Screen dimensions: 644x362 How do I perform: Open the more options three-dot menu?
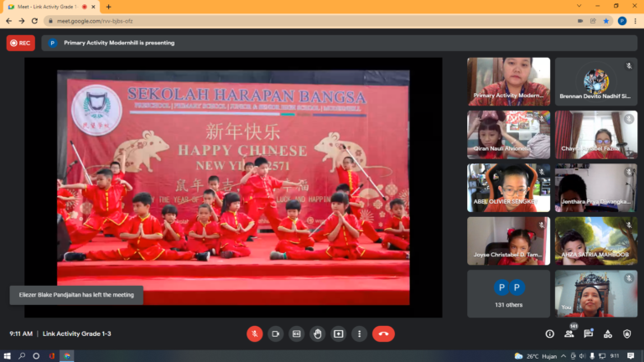click(x=359, y=334)
